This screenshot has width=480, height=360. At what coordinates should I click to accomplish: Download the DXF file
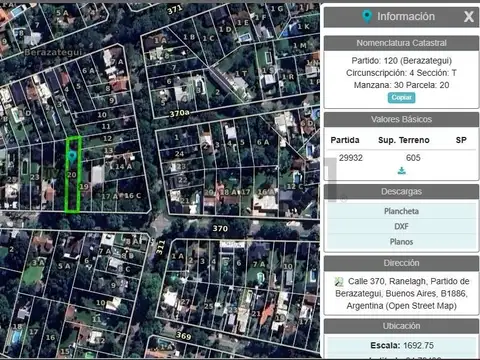pyautogui.click(x=401, y=226)
